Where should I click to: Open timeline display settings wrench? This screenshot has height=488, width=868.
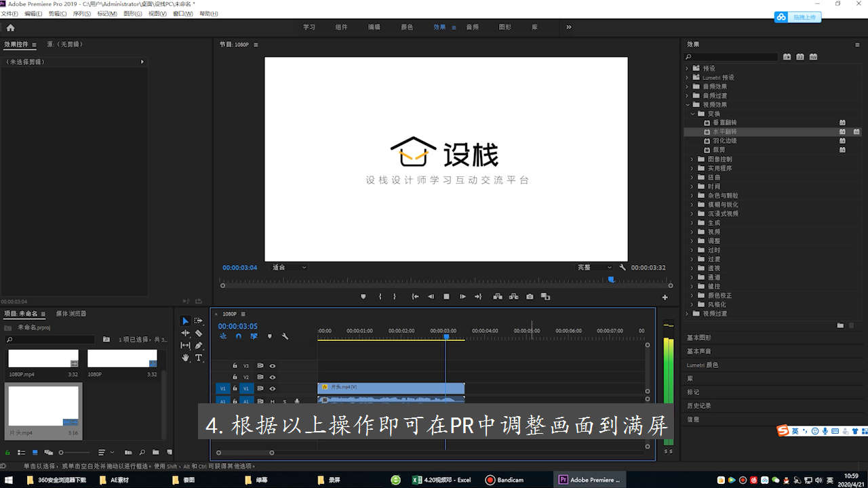pyautogui.click(x=285, y=336)
